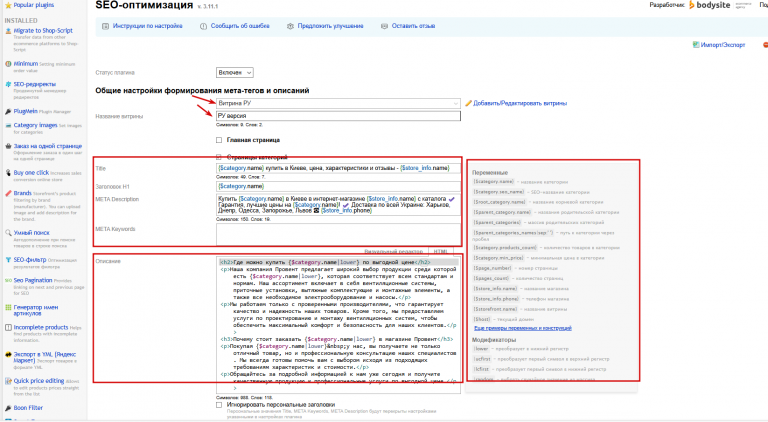768x422 pixels.
Task: Insert the {$store_info.name} variable chip
Action: pyautogui.click(x=496, y=288)
